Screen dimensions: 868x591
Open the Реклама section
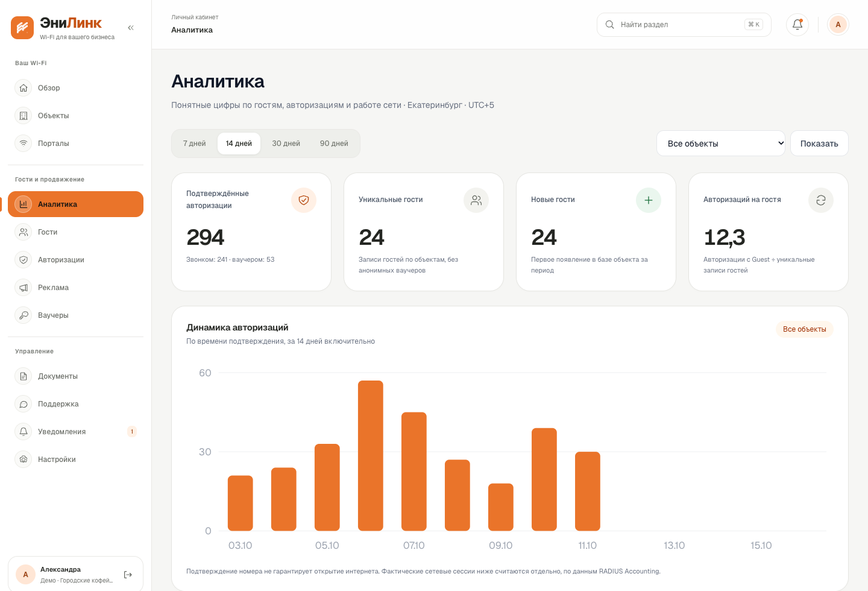(75, 288)
